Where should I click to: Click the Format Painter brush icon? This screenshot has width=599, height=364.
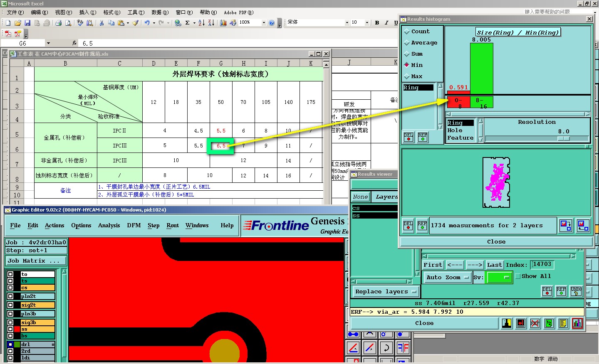coord(136,23)
